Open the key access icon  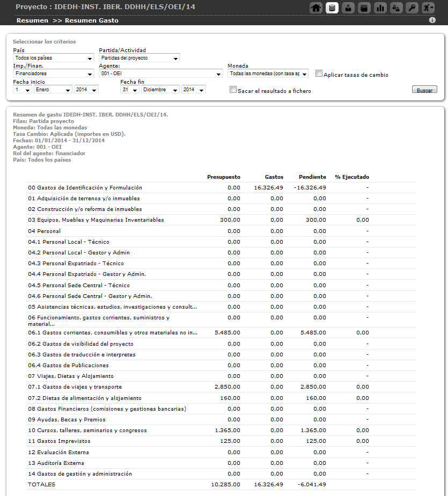pyautogui.click(x=412, y=8)
